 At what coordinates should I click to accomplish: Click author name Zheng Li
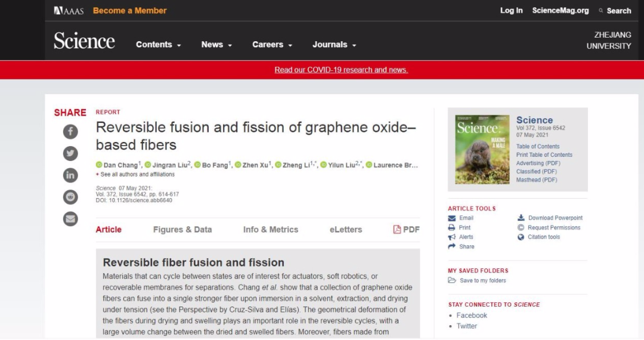pos(296,165)
